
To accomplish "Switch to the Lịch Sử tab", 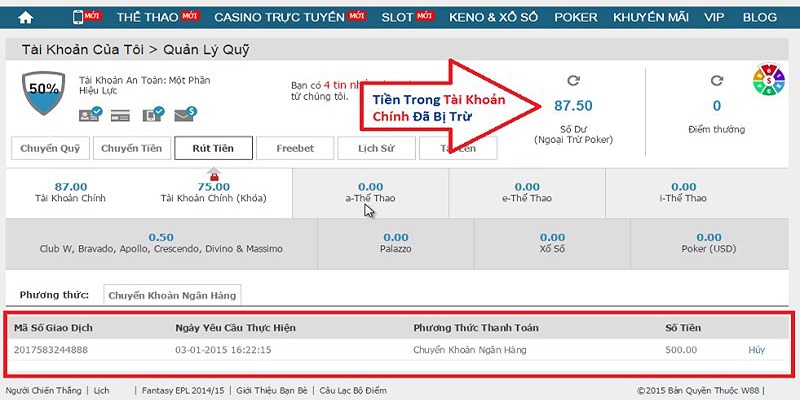I will click(376, 148).
